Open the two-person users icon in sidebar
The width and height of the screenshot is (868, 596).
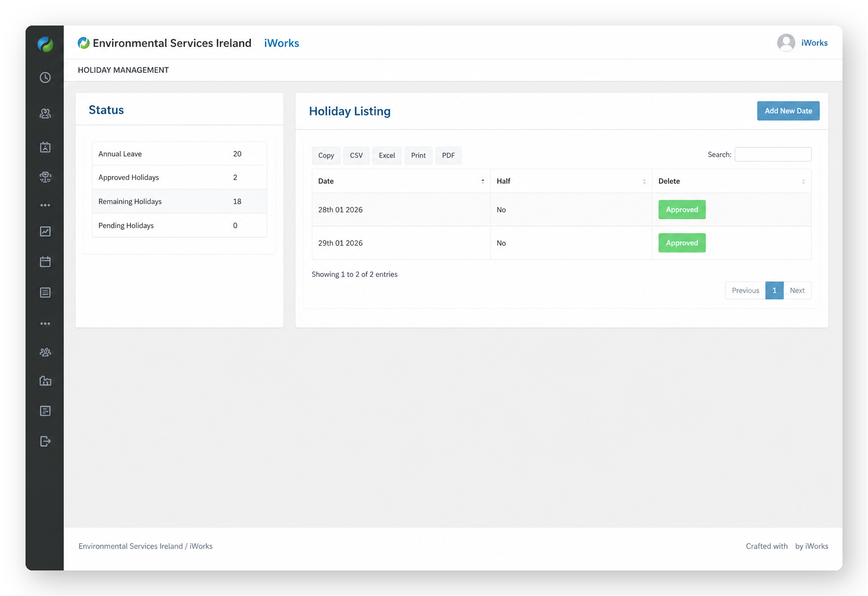tap(45, 113)
